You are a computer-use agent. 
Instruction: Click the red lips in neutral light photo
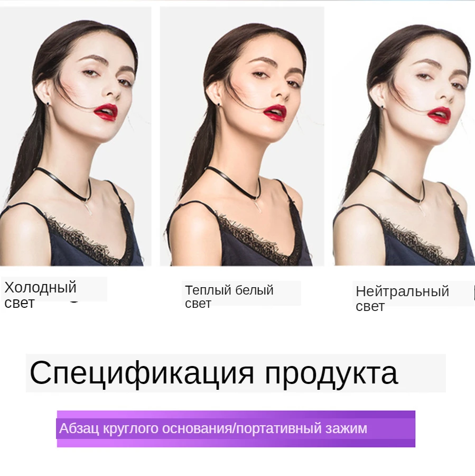[x=439, y=115]
